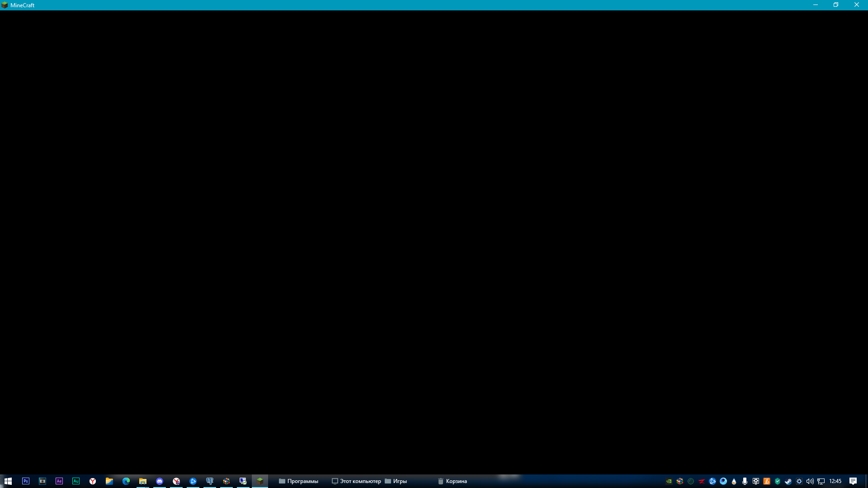Open Этот компьютер from the taskbar
The height and width of the screenshot is (488, 868).
357,481
